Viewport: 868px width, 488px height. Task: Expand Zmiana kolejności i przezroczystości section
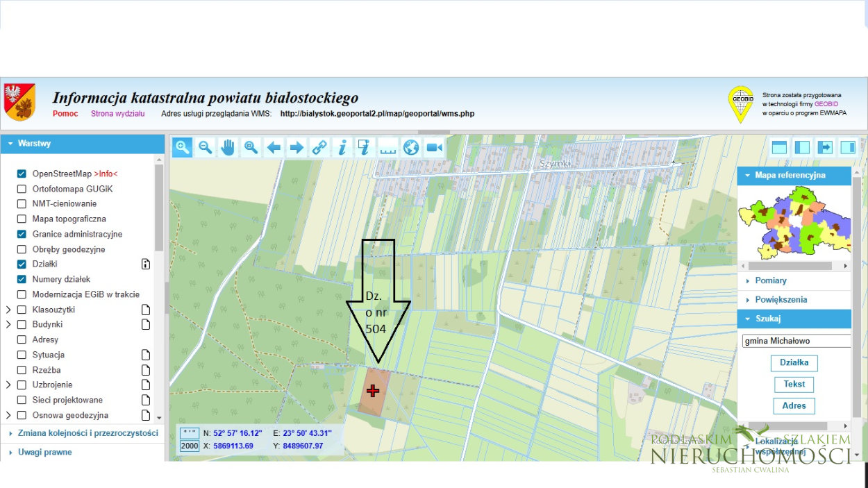pos(83,433)
